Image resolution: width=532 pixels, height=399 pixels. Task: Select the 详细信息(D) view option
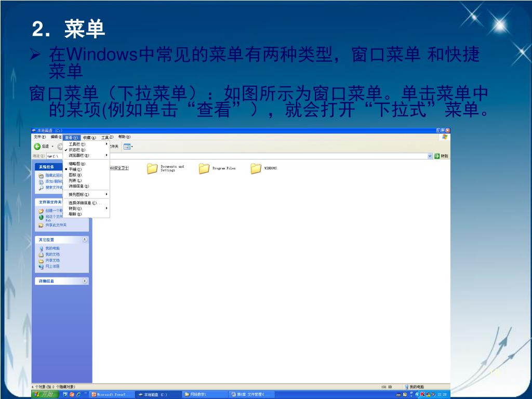pyautogui.click(x=87, y=187)
